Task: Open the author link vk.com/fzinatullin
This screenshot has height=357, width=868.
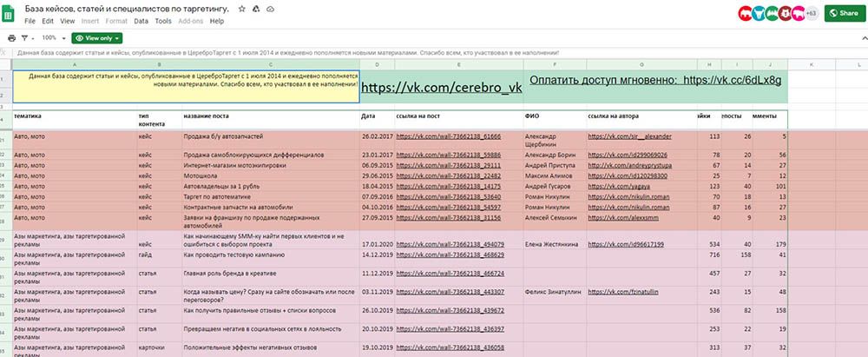Action: (623, 292)
